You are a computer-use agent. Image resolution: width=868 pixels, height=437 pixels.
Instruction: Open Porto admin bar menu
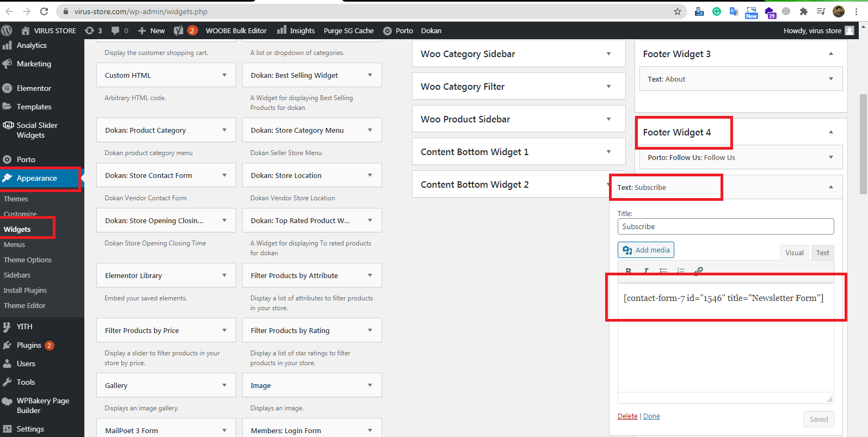click(398, 30)
